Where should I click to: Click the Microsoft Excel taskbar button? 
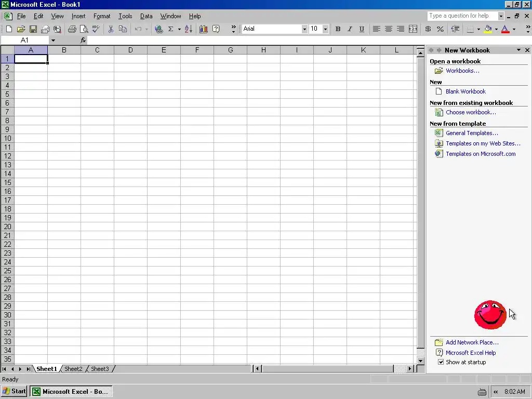click(71, 392)
